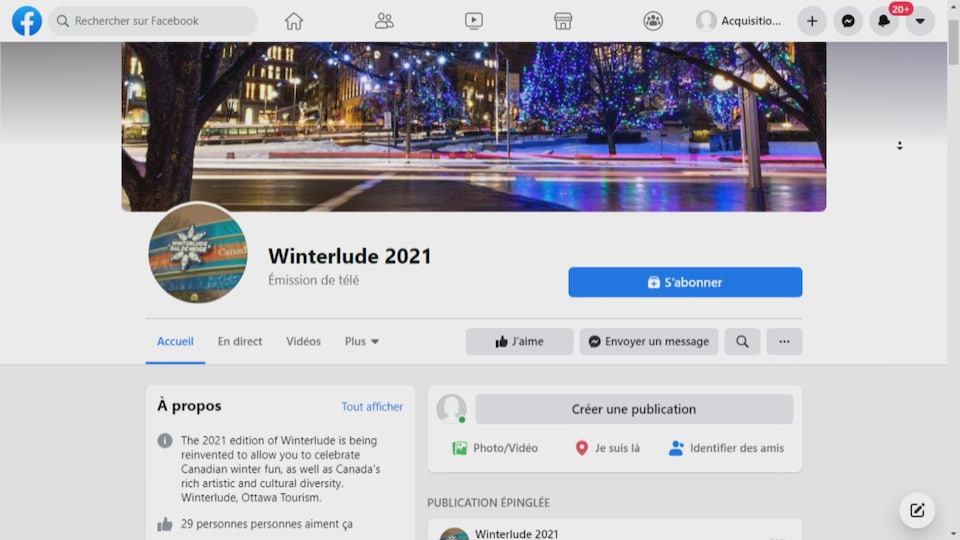The image size is (960, 540).
Task: Open the Watch video icon
Action: click(473, 21)
